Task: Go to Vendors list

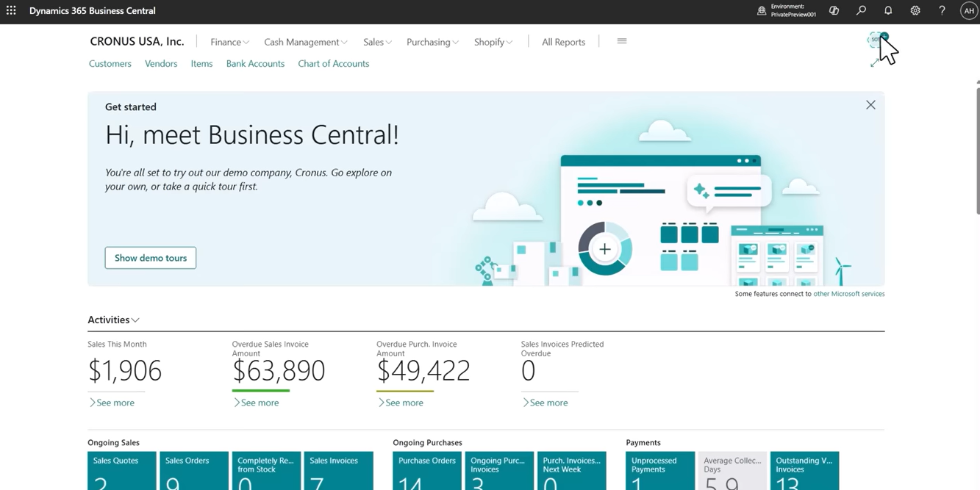Action: click(x=161, y=64)
